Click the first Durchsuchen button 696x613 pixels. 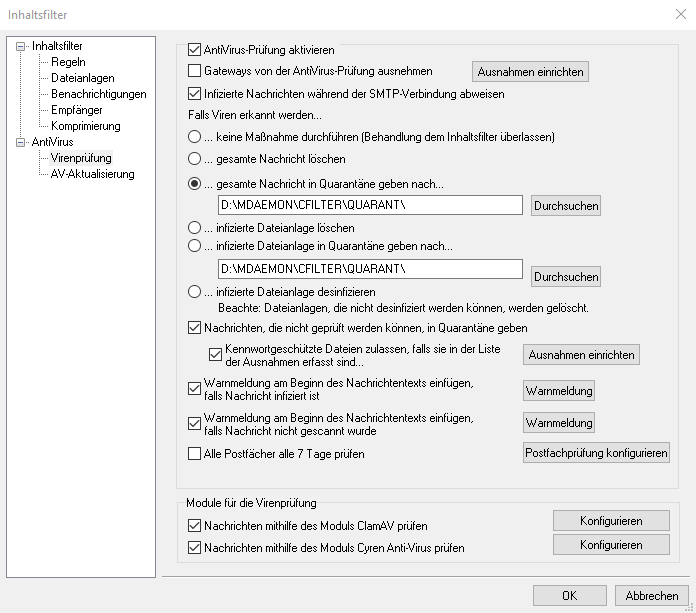(566, 206)
